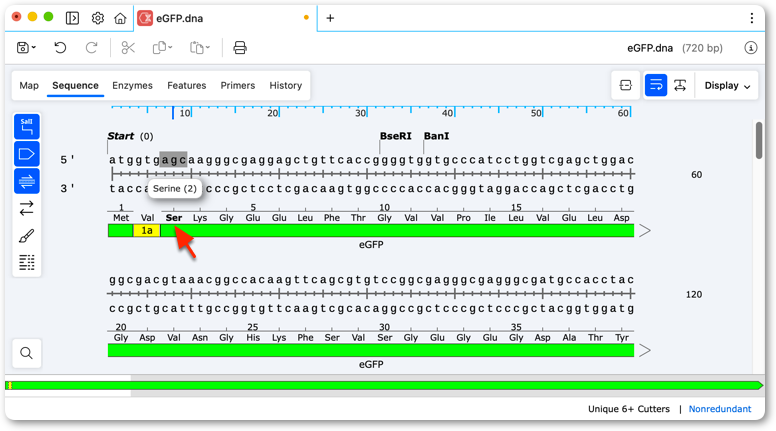Click ruler position 30 marker

click(x=361, y=113)
